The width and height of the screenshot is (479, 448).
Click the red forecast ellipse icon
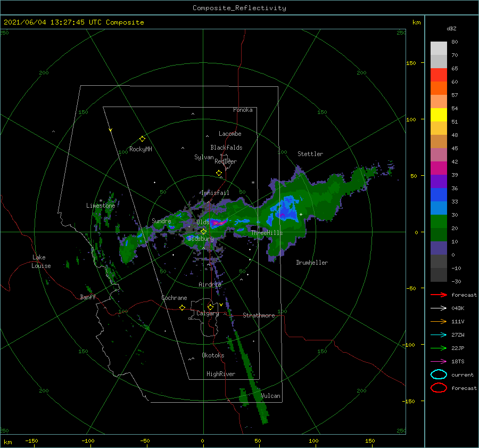tap(439, 388)
